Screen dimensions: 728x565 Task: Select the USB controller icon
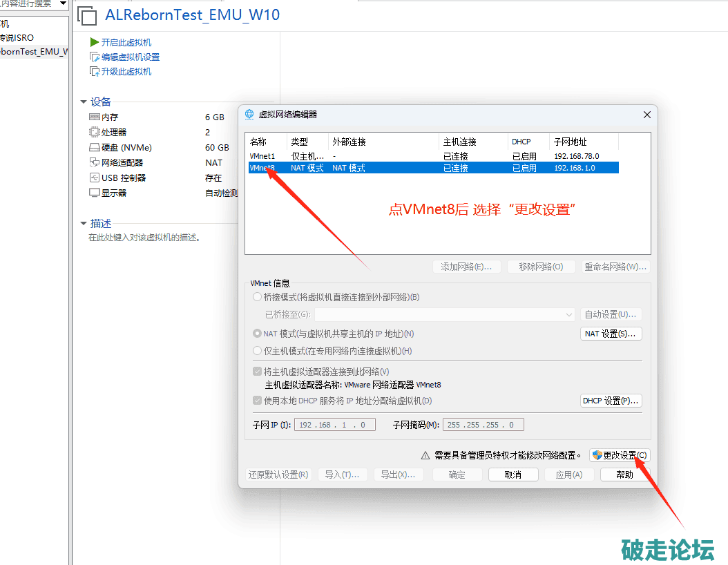click(x=95, y=178)
